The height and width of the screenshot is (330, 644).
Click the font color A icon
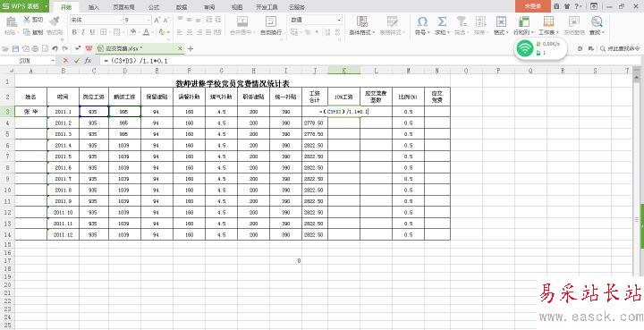tap(146, 31)
